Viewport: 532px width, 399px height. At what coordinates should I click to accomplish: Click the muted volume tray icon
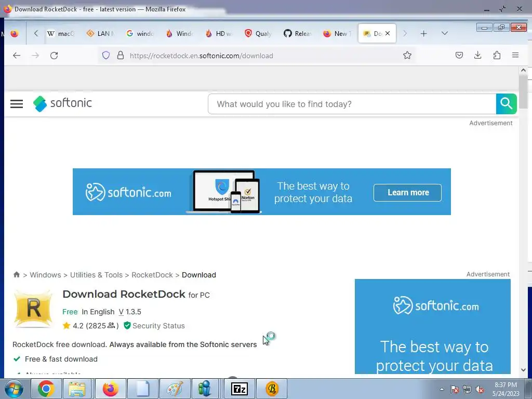click(x=480, y=390)
